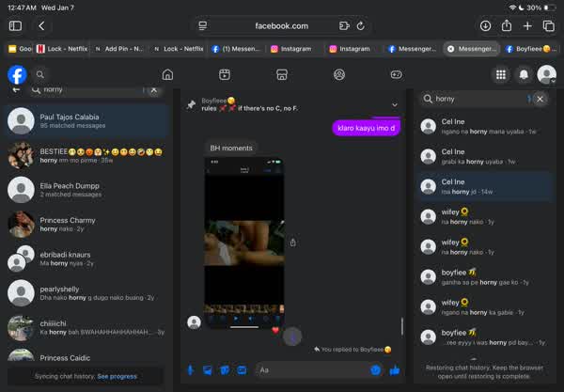Open the Facebook menu grid icon
This screenshot has height=392, width=564.
[x=501, y=75]
